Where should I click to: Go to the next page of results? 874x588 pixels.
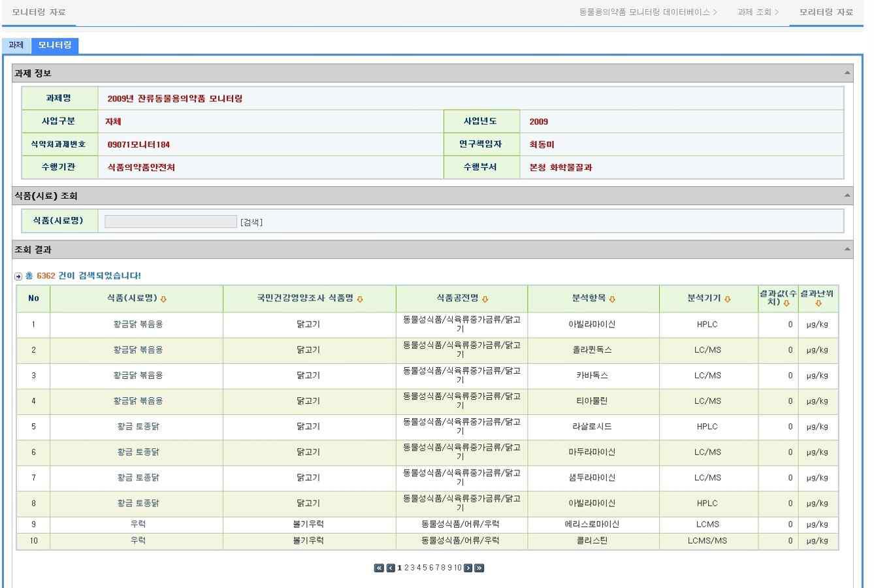[x=468, y=568]
